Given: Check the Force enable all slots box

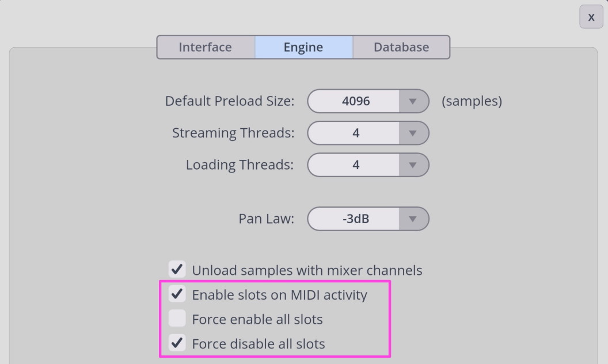Looking at the screenshot, I should [x=177, y=319].
